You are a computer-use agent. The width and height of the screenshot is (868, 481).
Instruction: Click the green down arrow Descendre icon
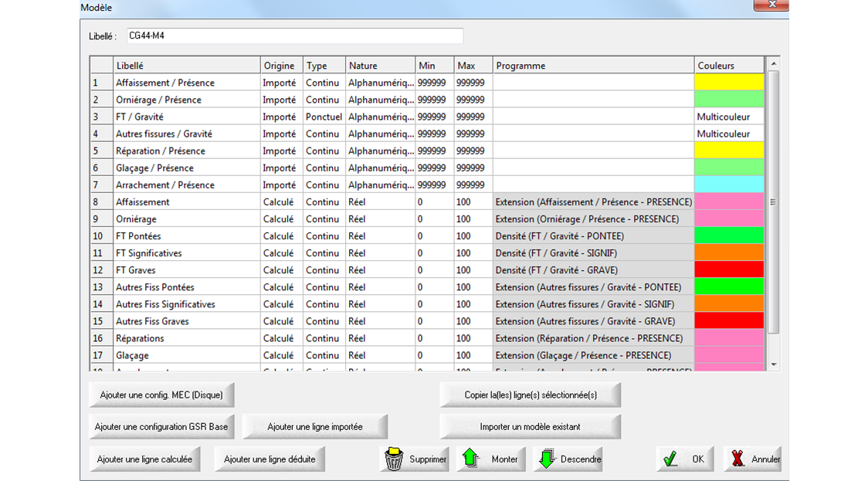pos(547,459)
